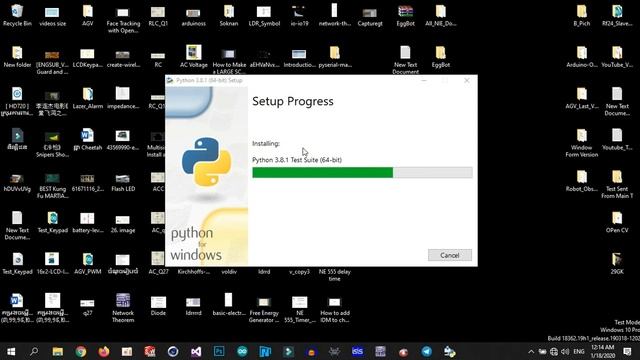This screenshot has width=640, height=360.
Task: Select the arduinoss desktop icon
Action: click(x=193, y=16)
